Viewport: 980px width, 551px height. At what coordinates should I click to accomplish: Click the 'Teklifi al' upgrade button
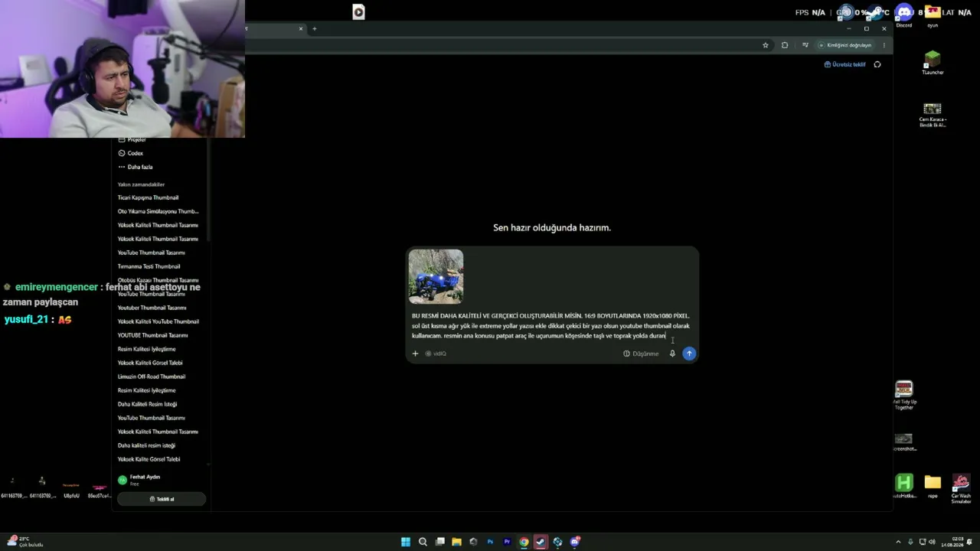pos(162,499)
